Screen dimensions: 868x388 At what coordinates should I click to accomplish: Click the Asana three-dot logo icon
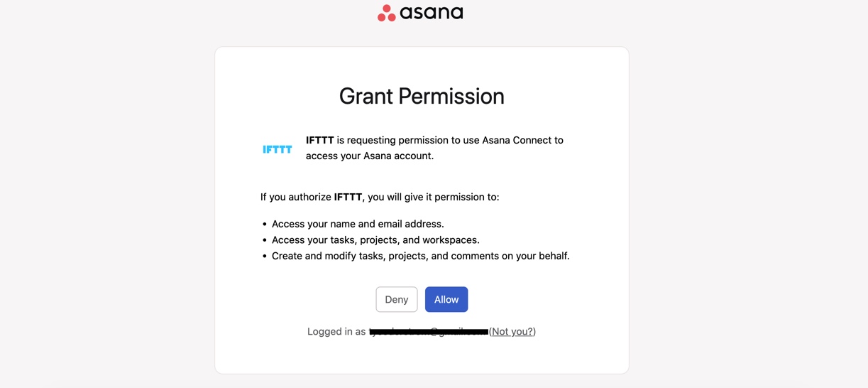pyautogui.click(x=387, y=13)
